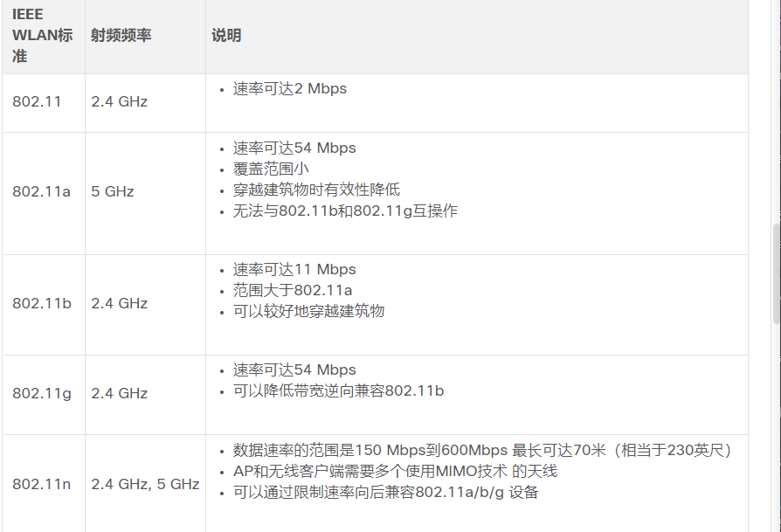
Task: Select the 802.11n standard cell
Action: (x=42, y=483)
